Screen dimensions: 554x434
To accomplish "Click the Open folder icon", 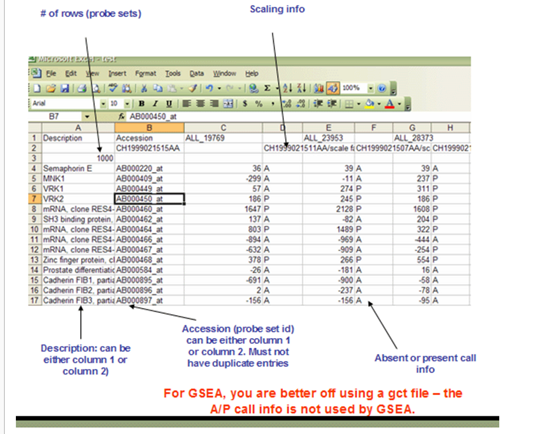I will click(51, 88).
